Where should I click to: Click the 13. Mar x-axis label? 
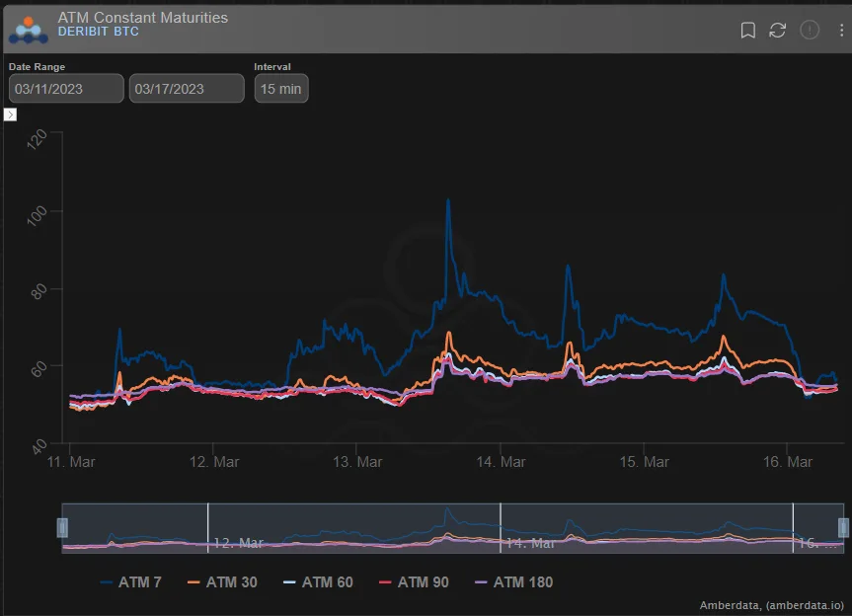click(x=357, y=462)
